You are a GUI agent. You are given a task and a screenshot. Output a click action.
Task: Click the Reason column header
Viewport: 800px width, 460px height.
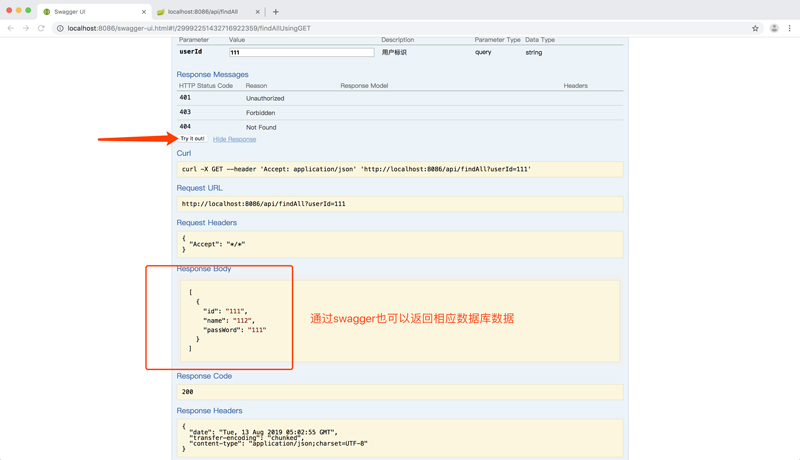pos(256,86)
